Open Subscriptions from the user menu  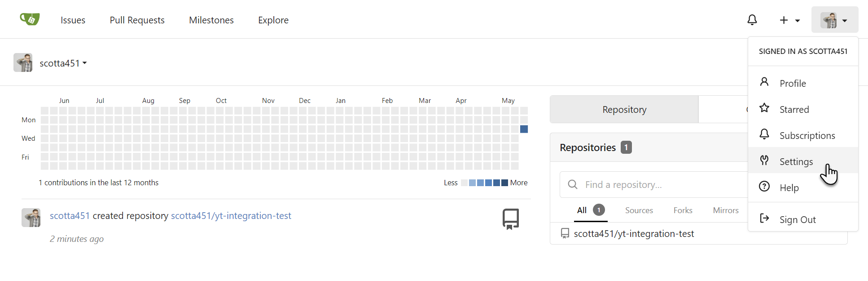[807, 136]
